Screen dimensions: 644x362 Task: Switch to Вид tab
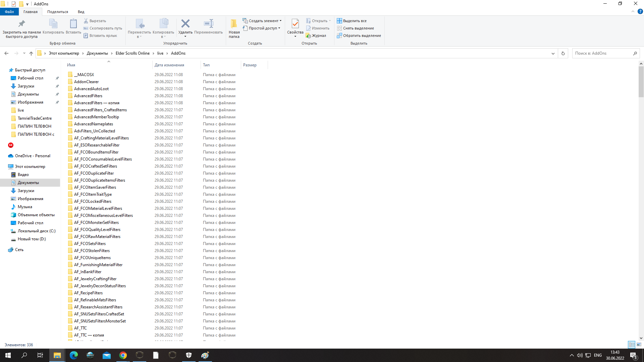click(81, 12)
